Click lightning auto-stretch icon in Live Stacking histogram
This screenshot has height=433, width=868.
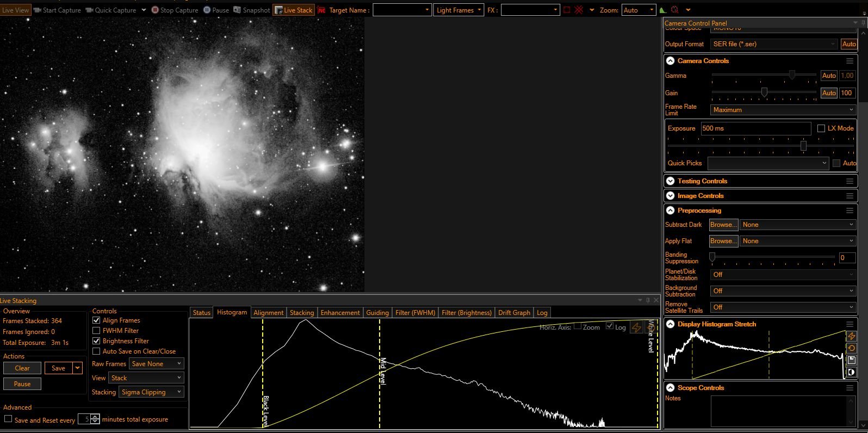click(x=636, y=327)
